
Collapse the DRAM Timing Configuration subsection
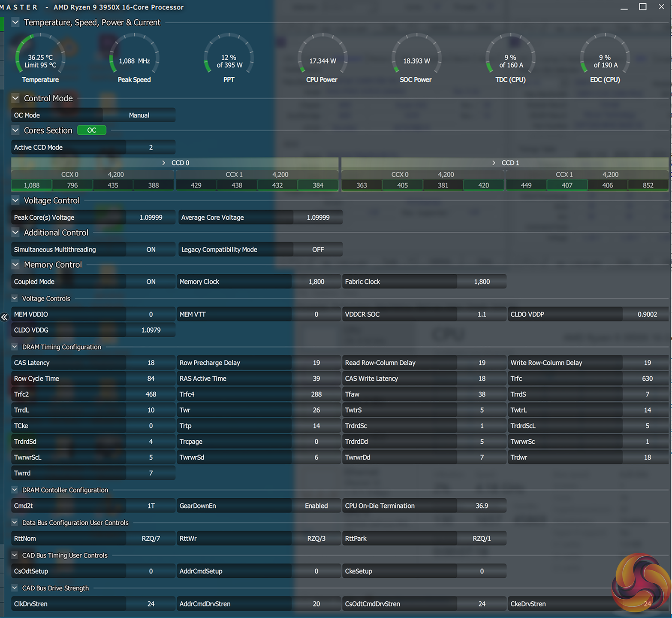click(x=15, y=347)
